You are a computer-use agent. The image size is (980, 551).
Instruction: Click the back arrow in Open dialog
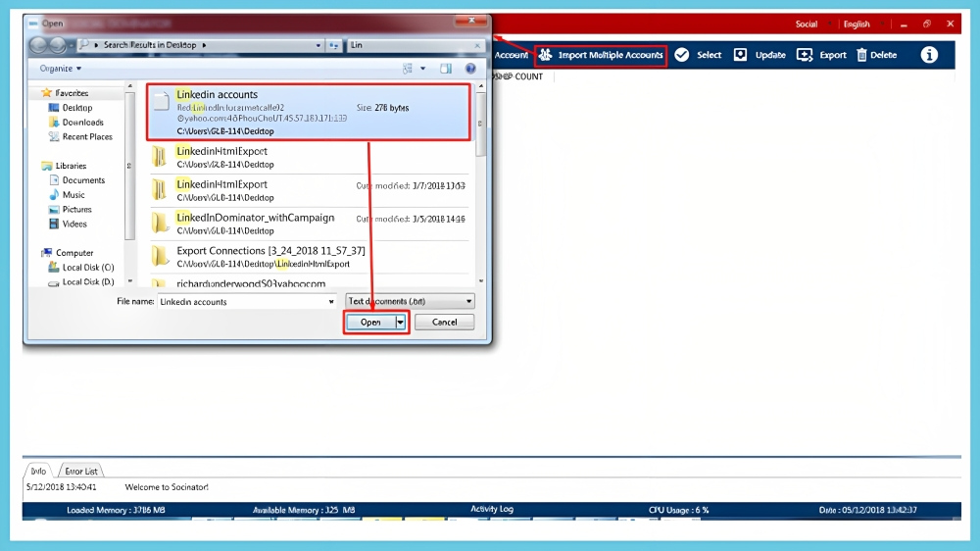(38, 45)
